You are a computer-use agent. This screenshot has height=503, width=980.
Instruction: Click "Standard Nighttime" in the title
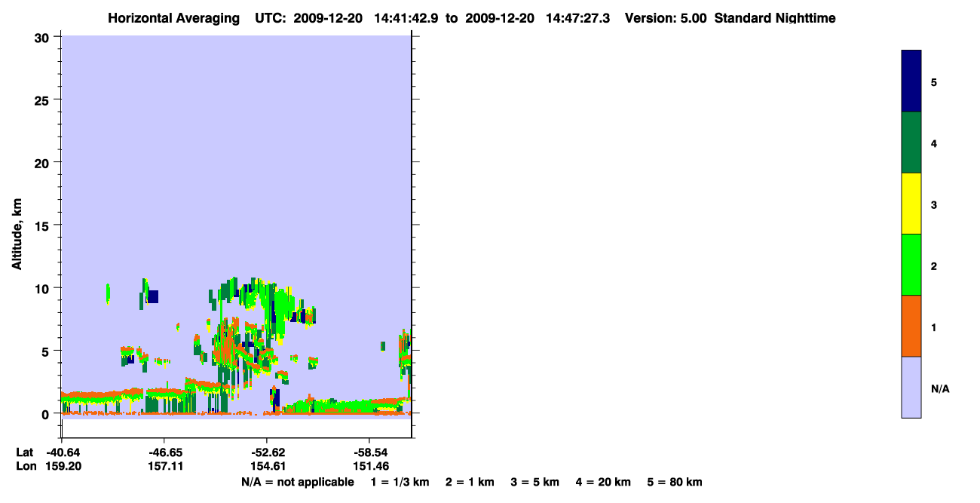775,18
